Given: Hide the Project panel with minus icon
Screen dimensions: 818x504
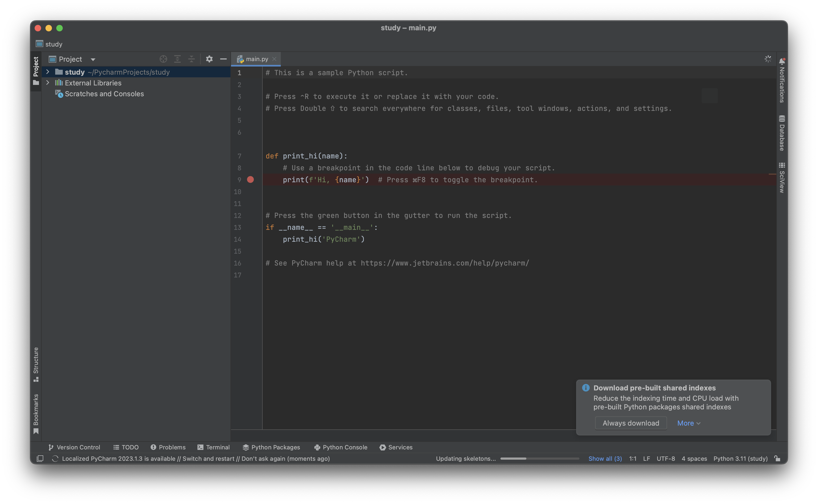Looking at the screenshot, I should [x=223, y=59].
